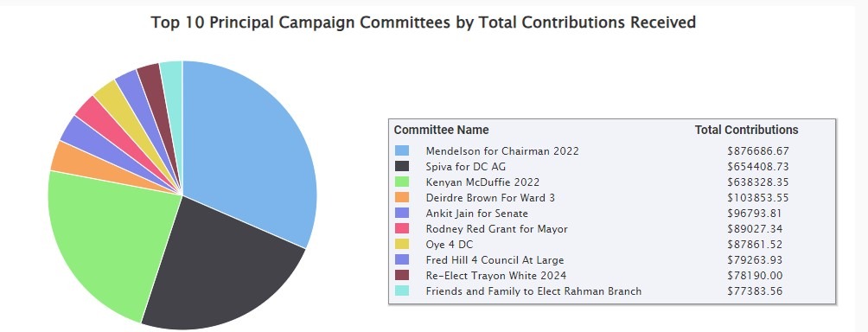Click the Fred Hill 4 Council At Large label
The height and width of the screenshot is (332, 868).
pyautogui.click(x=495, y=259)
